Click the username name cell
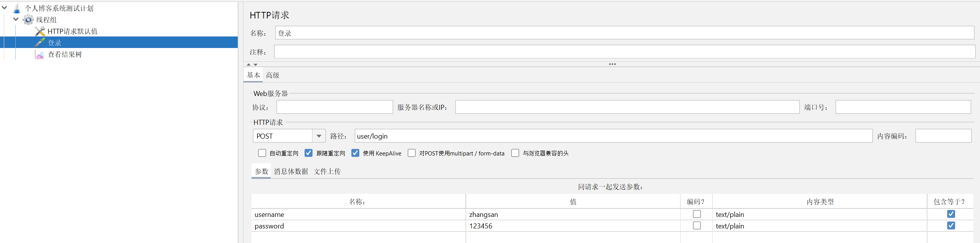Viewport: 980px width, 243px height. 358,215
